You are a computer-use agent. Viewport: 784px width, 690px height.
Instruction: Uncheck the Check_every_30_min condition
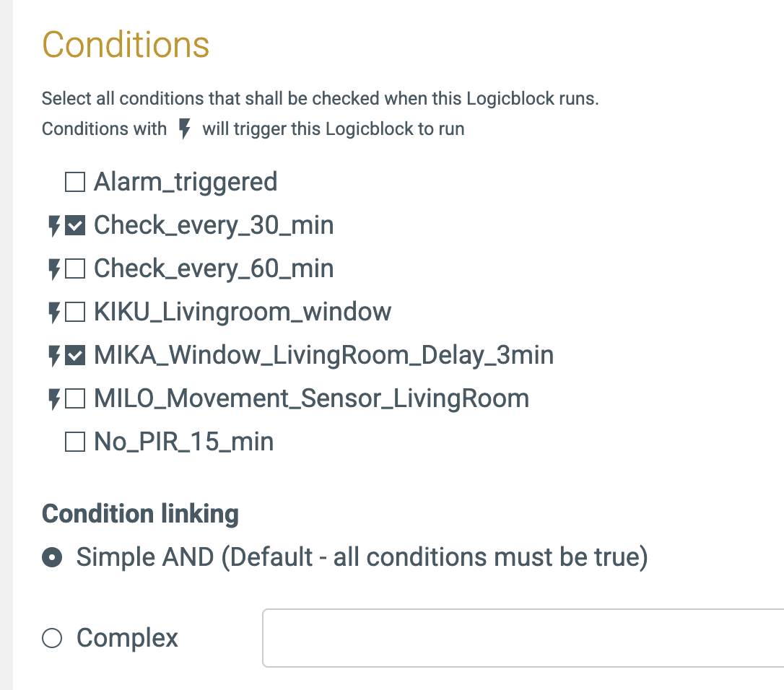(x=75, y=225)
